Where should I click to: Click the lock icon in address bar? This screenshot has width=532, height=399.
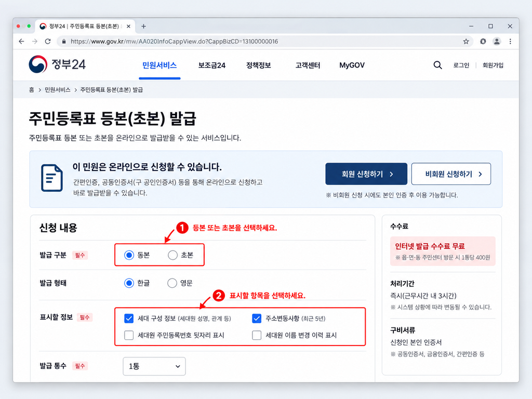[63, 42]
